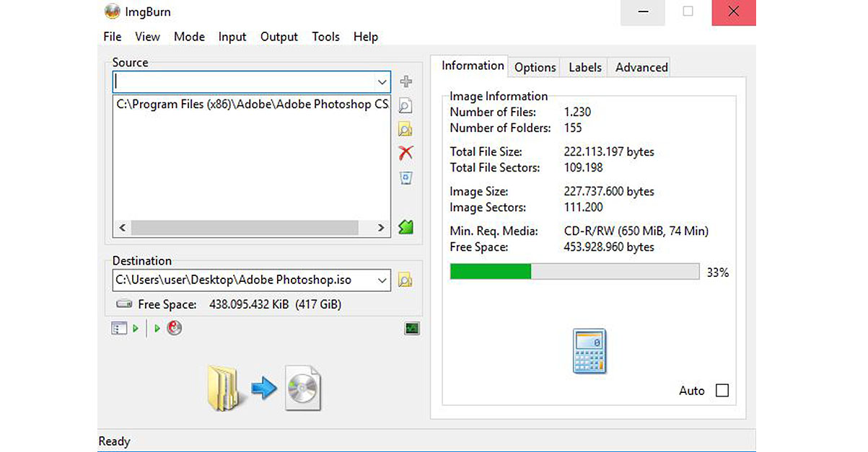This screenshot has width=868, height=452.
Task: Browse for a destination file location
Action: [405, 280]
